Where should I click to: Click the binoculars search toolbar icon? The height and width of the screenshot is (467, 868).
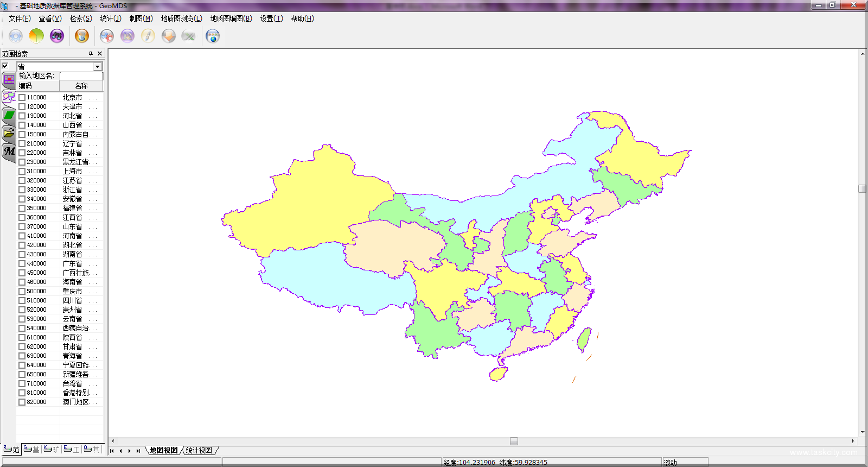click(57, 36)
